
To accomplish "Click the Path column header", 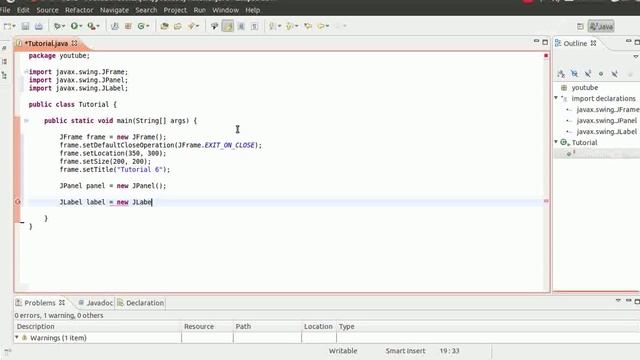I will click(267, 327).
